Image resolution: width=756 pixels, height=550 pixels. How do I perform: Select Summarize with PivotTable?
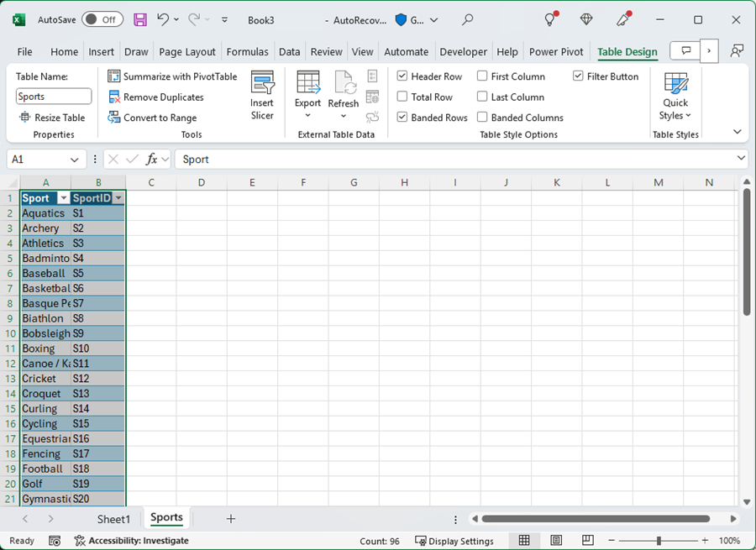pos(172,76)
